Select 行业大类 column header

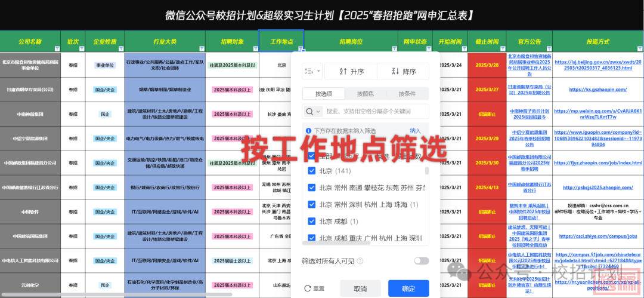click(165, 42)
